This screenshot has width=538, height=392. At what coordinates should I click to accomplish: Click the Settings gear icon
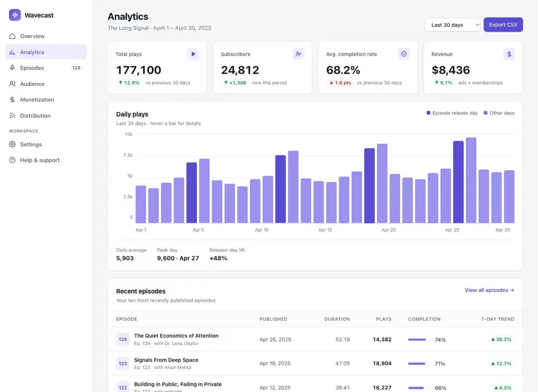13,144
